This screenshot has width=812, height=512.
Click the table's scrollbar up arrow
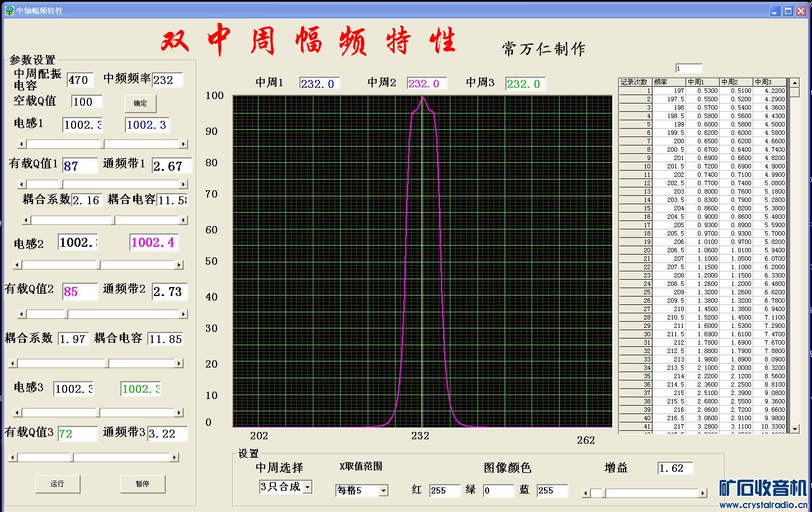(795, 83)
